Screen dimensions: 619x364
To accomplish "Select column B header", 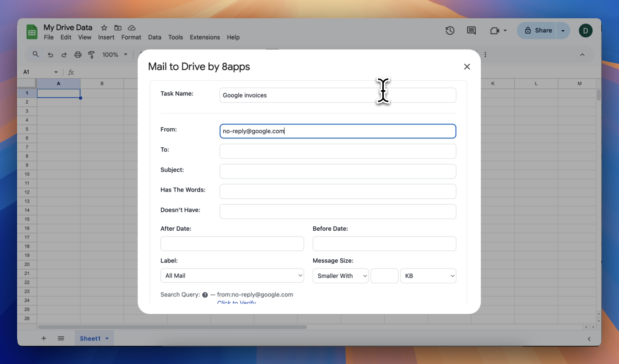I will point(102,83).
